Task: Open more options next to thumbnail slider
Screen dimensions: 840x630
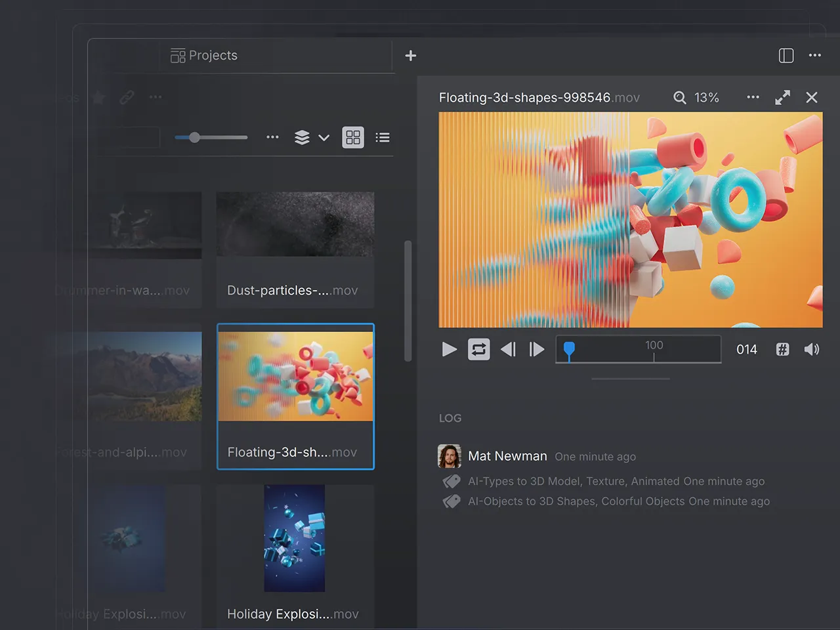Action: tap(272, 137)
